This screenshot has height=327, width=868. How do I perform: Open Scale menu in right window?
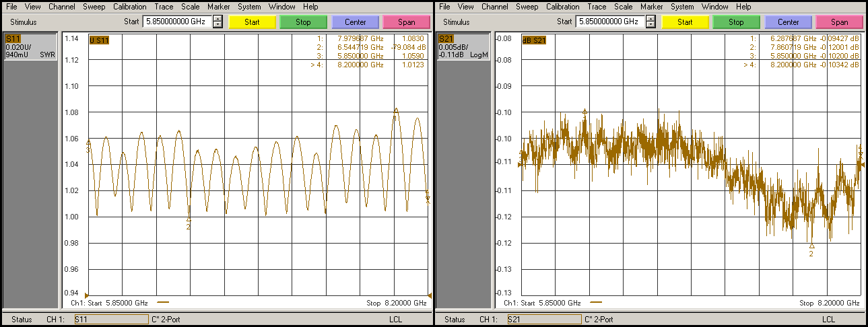pyautogui.click(x=624, y=7)
